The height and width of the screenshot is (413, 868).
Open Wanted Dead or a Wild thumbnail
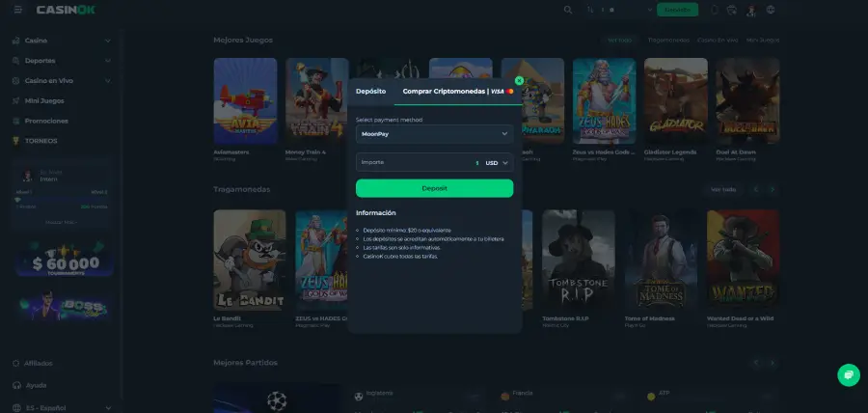pyautogui.click(x=743, y=260)
